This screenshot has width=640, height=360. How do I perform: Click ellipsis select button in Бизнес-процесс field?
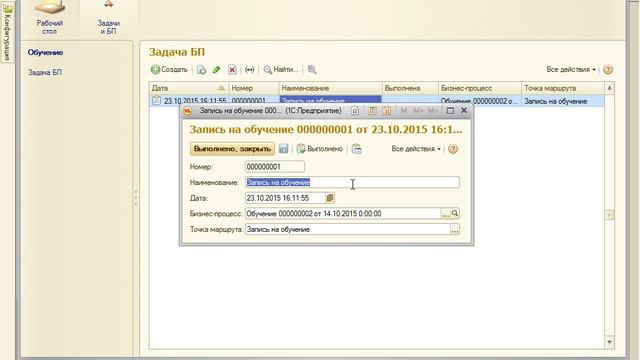click(x=445, y=214)
